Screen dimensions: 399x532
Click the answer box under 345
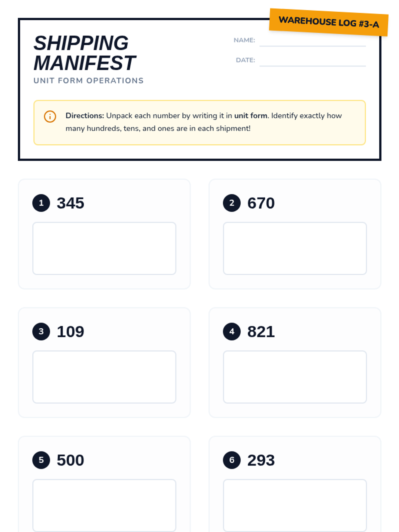104,248
